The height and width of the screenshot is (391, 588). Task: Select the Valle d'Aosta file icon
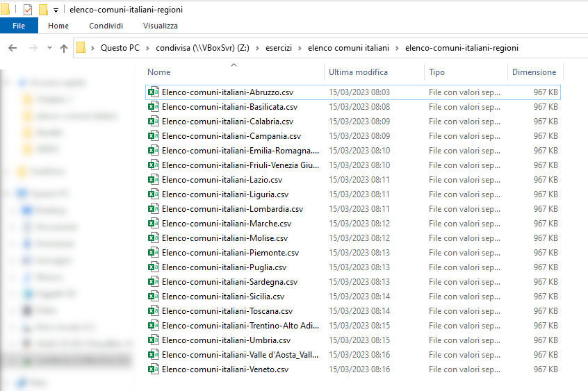pyautogui.click(x=153, y=355)
